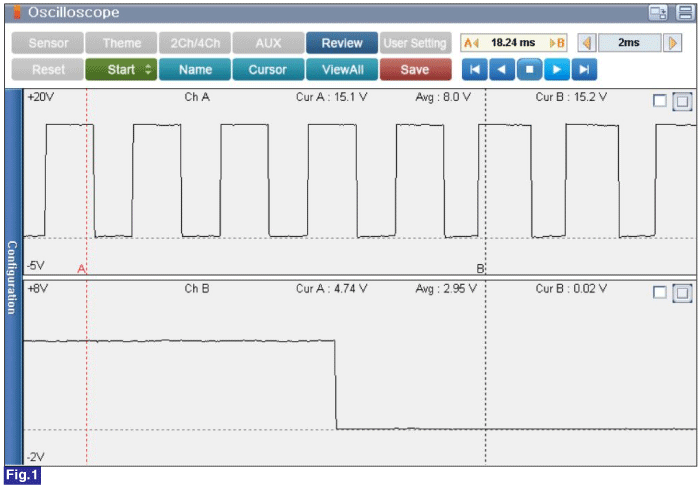Screen dimensions: 700x487
Task: Click the Reset button
Action: pyautogui.click(x=48, y=70)
